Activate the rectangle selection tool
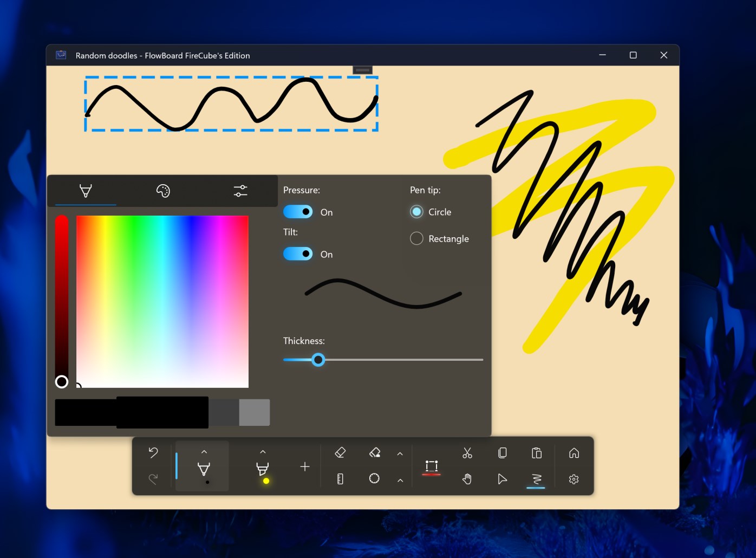756x558 pixels. pyautogui.click(x=432, y=466)
